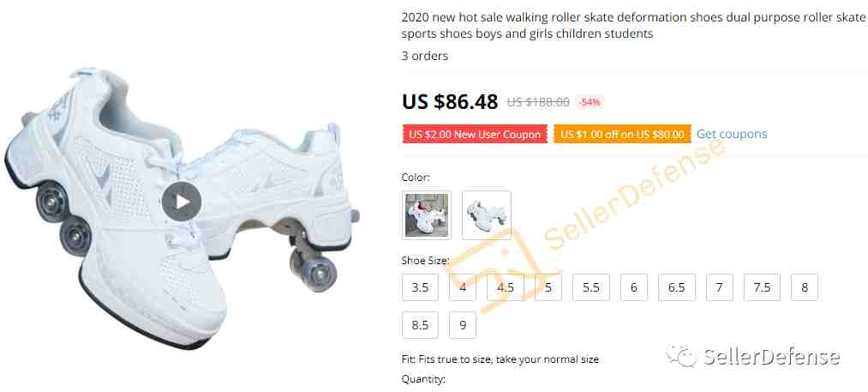868x392 pixels.
Task: Choose shoe size 5
Action: click(548, 287)
